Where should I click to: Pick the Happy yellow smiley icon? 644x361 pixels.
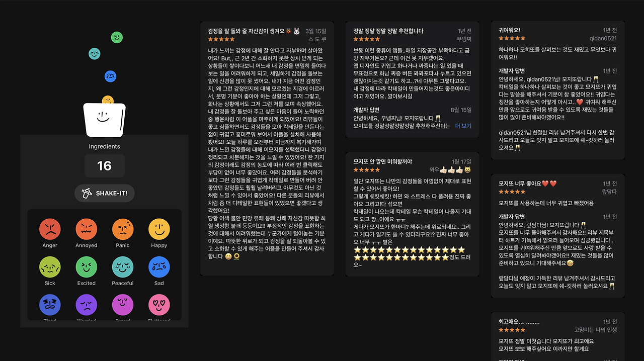[x=158, y=229]
